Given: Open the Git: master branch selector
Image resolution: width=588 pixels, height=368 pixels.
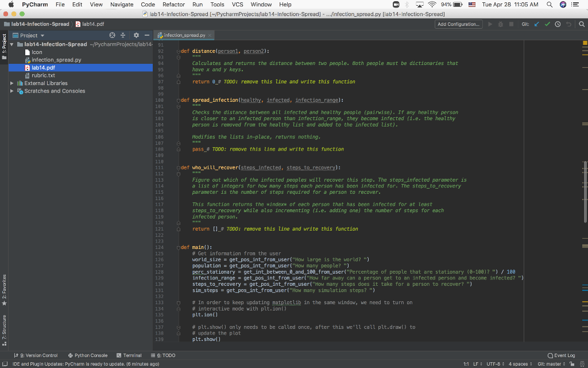Looking at the screenshot, I should pyautogui.click(x=550, y=364).
